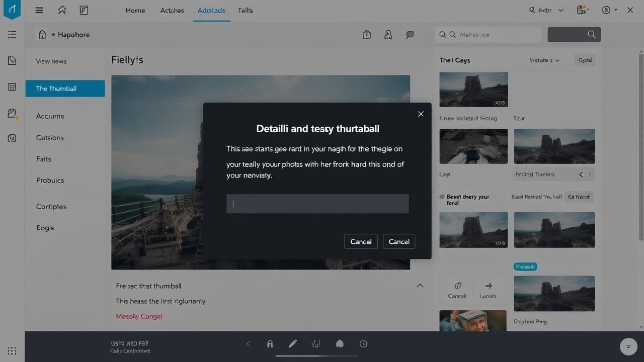Close the dialog with X button
644x362 pixels.
tap(421, 114)
